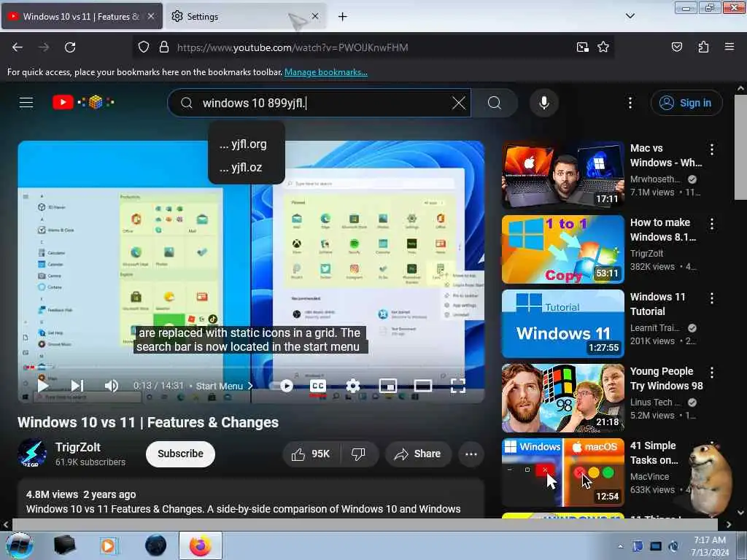Open player settings gear
Viewport: 747px width, 560px height.
click(x=353, y=386)
